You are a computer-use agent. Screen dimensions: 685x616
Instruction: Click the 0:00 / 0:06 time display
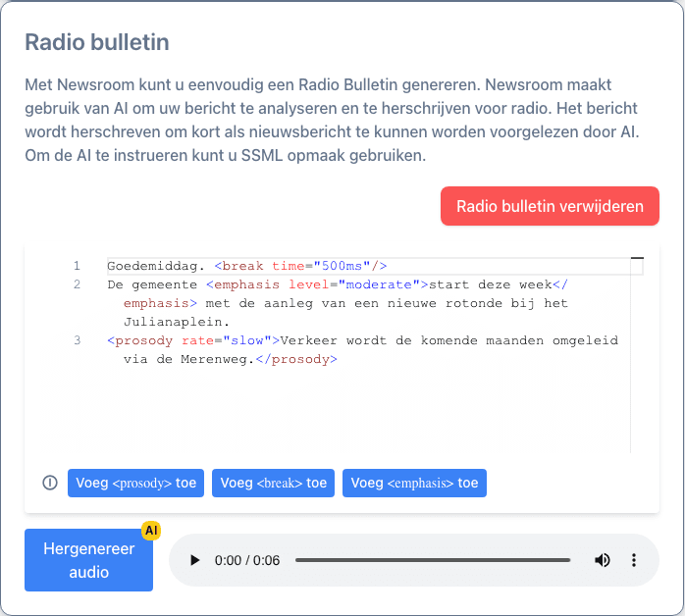[247, 560]
